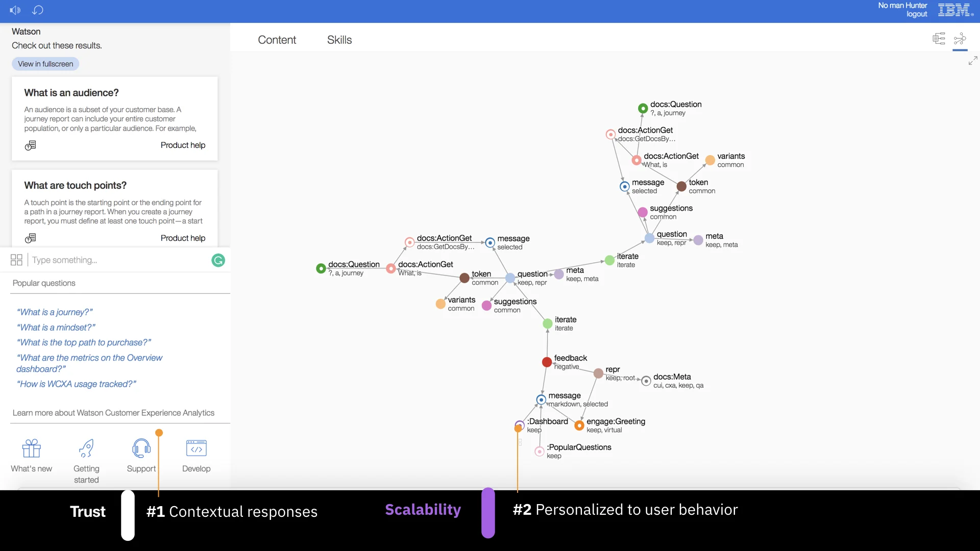Open the Develop code icon
Image resolution: width=980 pixels, height=551 pixels.
(x=197, y=449)
